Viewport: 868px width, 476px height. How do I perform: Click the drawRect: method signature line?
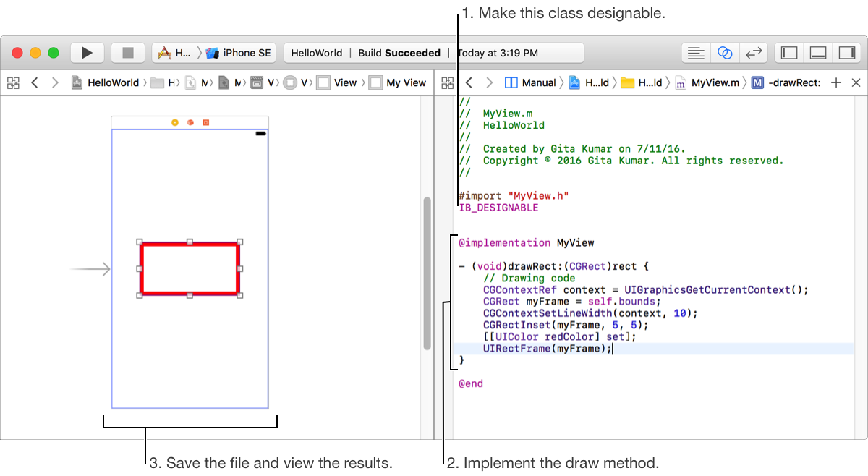[x=554, y=265]
